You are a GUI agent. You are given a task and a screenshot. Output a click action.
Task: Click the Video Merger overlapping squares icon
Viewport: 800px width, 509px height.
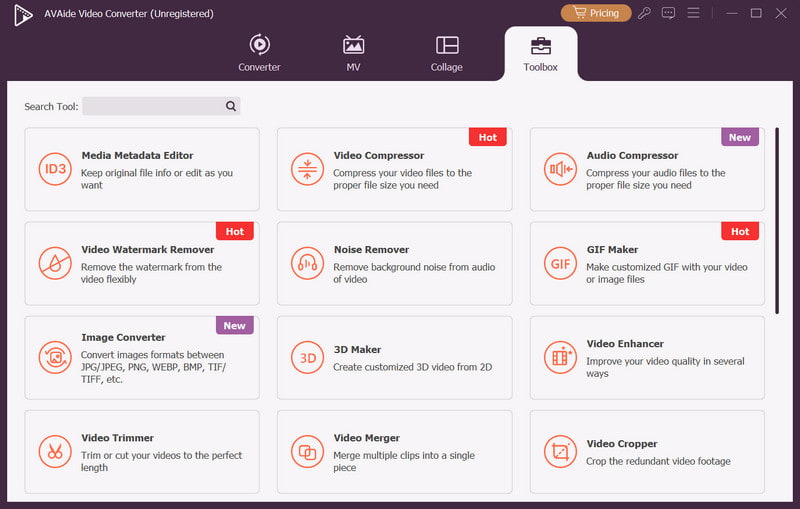[307, 452]
